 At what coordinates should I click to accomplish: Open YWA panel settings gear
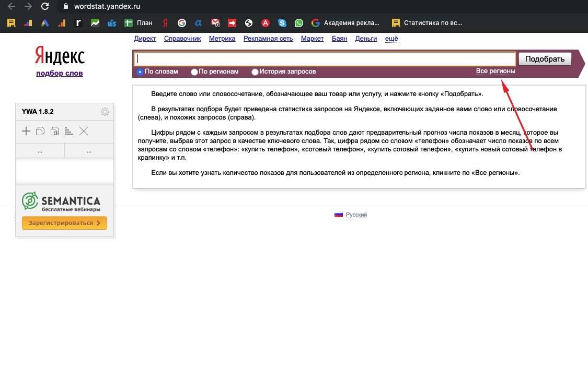[x=105, y=112]
